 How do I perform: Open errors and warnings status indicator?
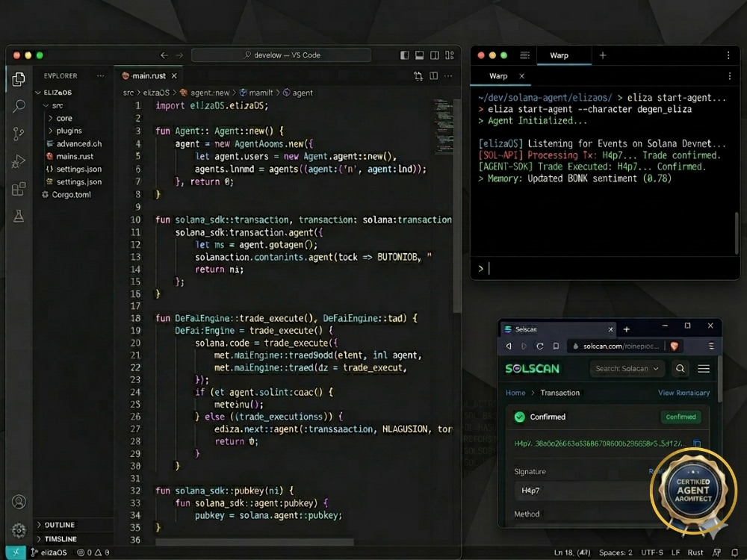click(93, 553)
